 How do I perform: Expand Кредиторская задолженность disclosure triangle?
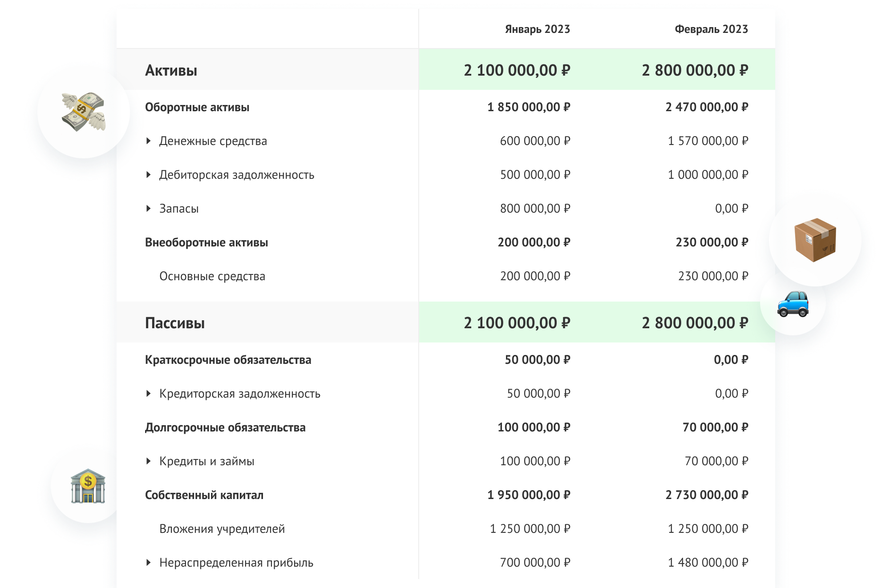149,394
